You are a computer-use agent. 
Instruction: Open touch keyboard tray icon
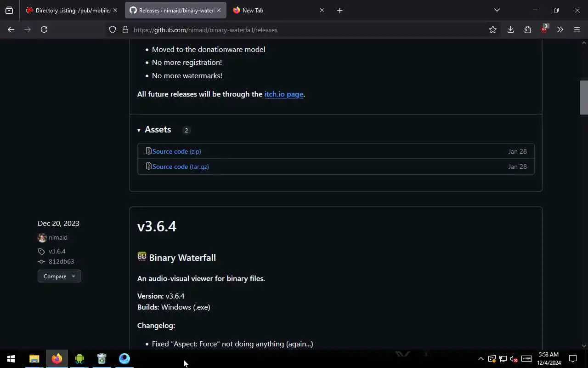click(526, 359)
